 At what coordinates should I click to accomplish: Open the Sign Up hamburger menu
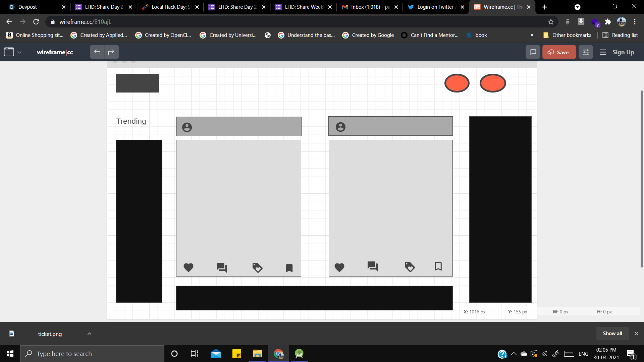click(603, 52)
